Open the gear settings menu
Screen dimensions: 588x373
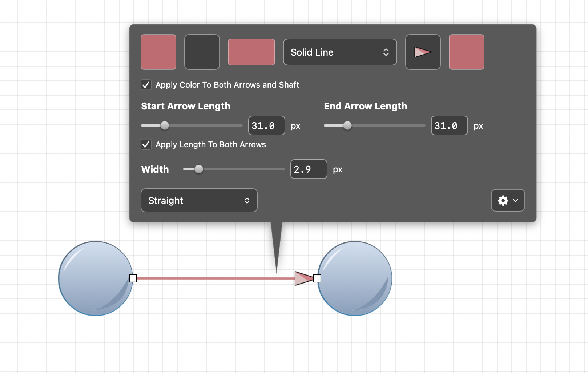(508, 200)
